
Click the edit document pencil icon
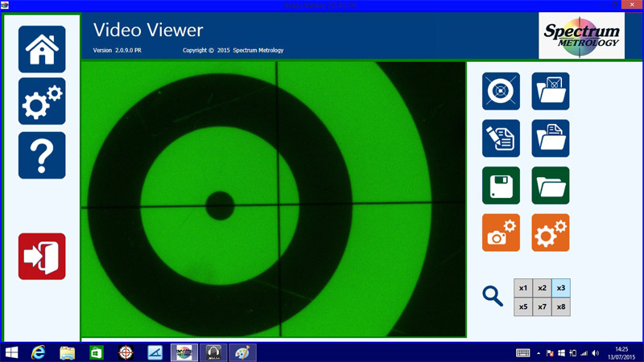point(501,138)
